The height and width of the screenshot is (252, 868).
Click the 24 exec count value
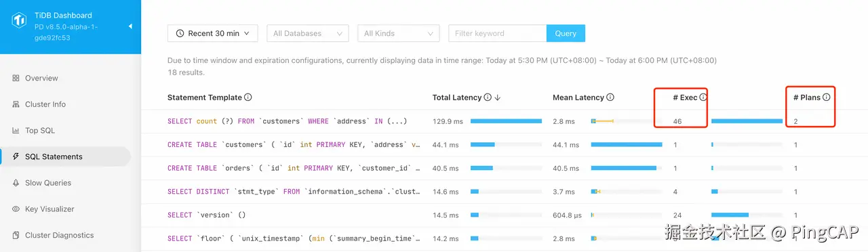tap(677, 215)
